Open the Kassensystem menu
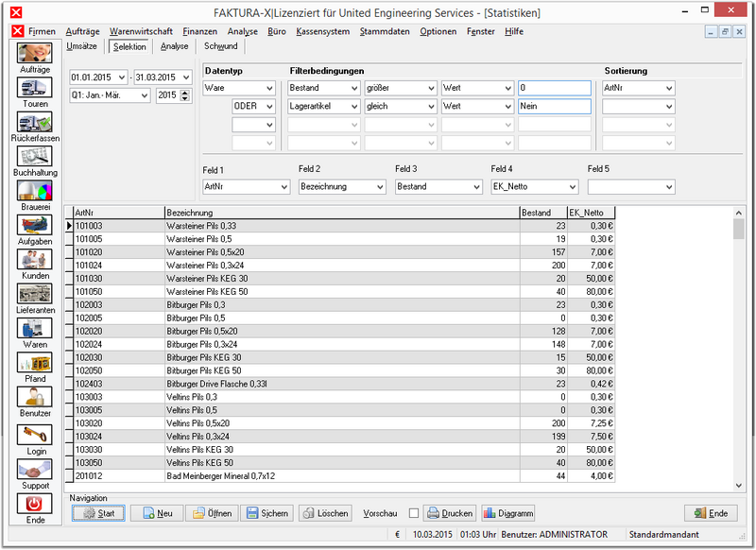 point(322,31)
